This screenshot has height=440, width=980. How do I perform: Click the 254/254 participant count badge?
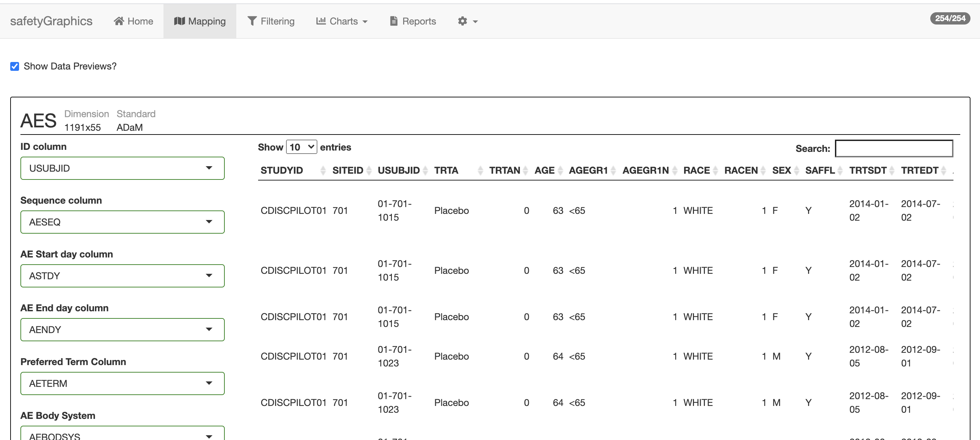(950, 18)
